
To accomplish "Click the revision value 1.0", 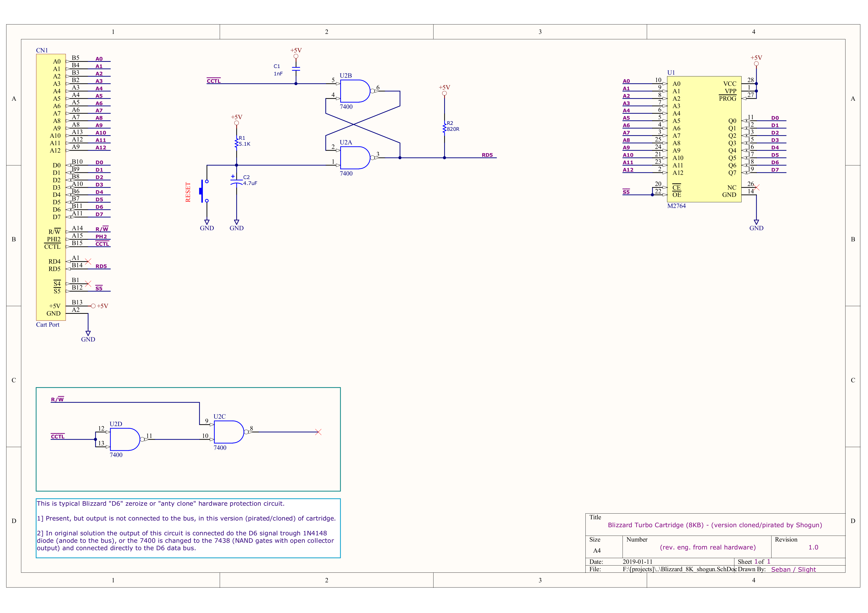I will pos(813,547).
